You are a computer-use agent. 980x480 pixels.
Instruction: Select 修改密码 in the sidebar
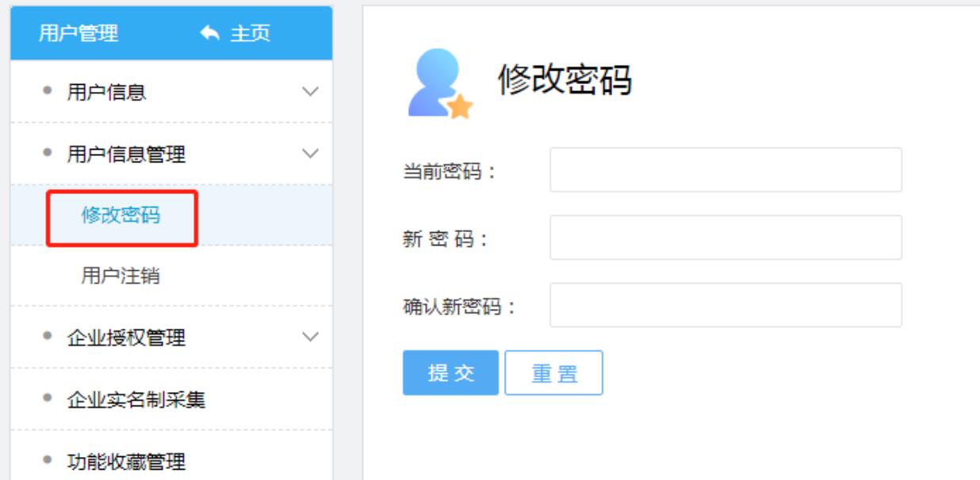tap(121, 215)
